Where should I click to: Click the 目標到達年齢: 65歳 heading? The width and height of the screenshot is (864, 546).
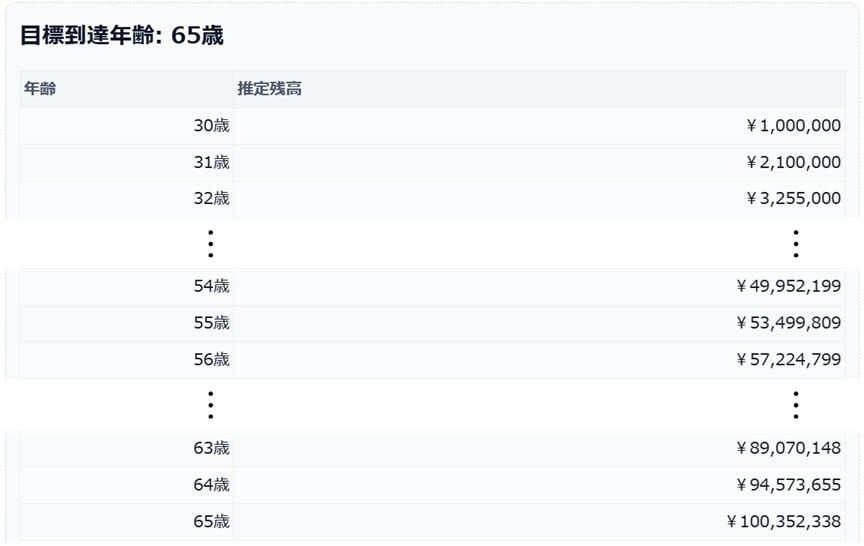[x=121, y=36]
